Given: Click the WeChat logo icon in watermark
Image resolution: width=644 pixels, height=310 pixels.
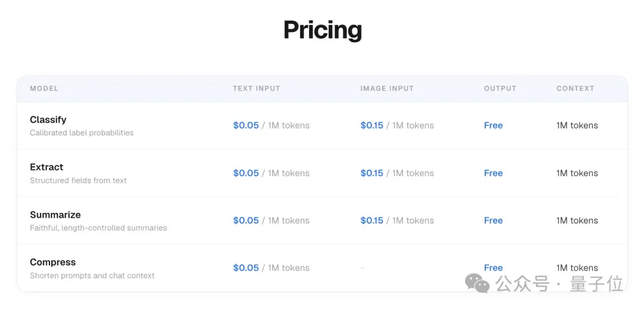Looking at the screenshot, I should (477, 284).
